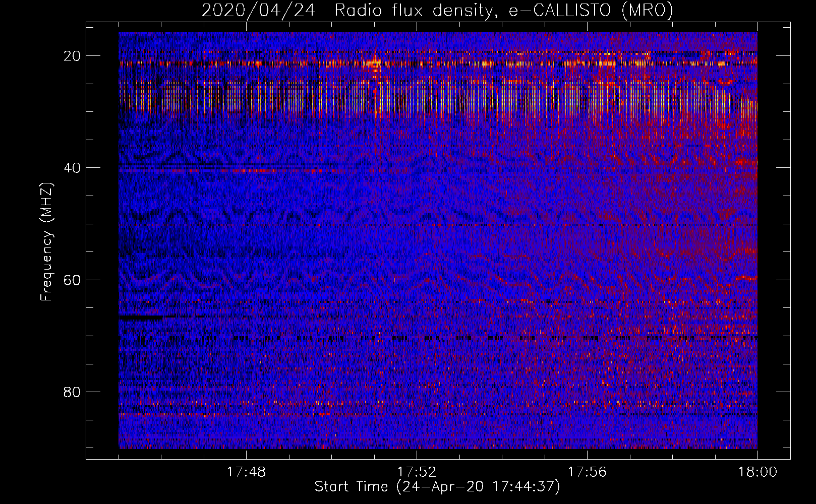This screenshot has height=504, width=816.
Task: Click the 17:52 time tick label
Action: (x=417, y=472)
